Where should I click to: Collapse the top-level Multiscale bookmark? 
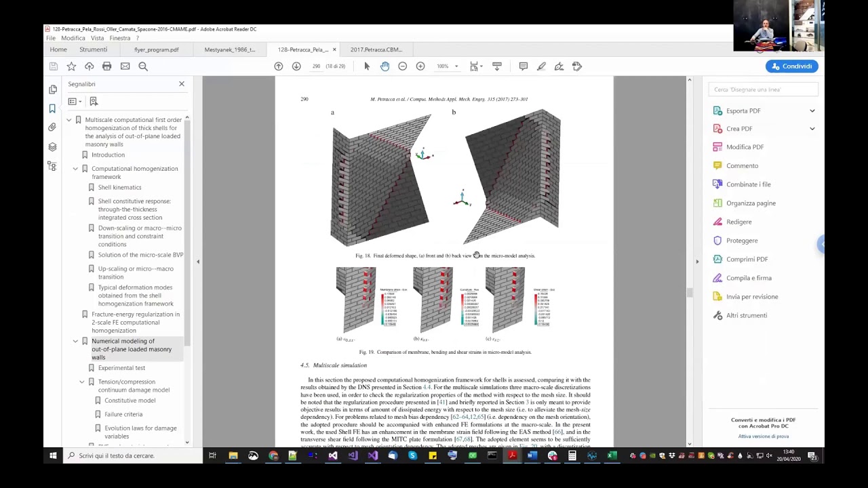point(68,120)
